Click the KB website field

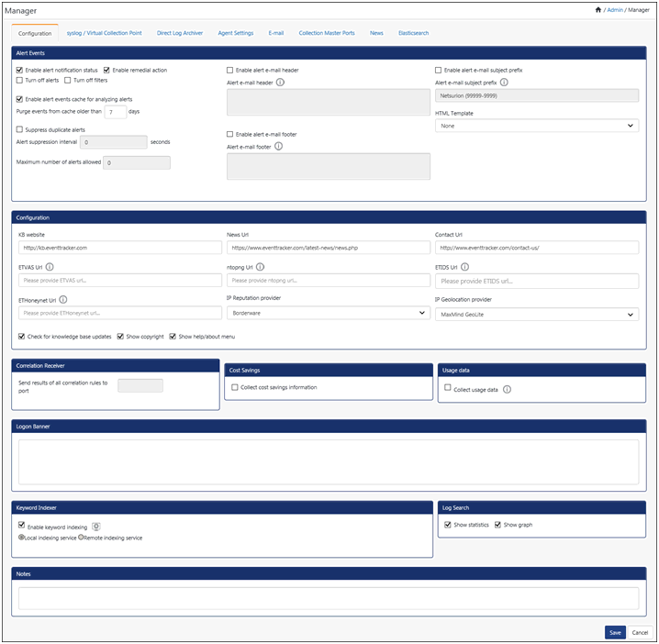coord(120,248)
